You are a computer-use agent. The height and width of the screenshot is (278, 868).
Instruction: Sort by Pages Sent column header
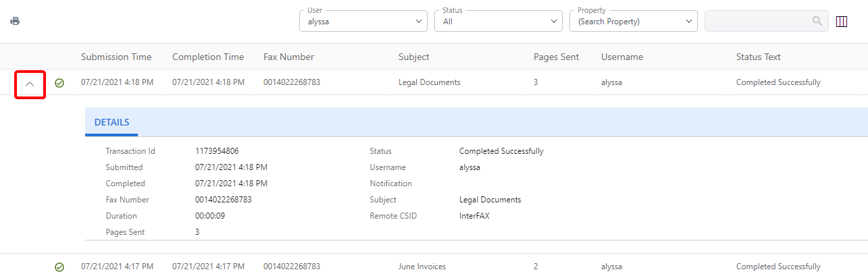coord(556,57)
